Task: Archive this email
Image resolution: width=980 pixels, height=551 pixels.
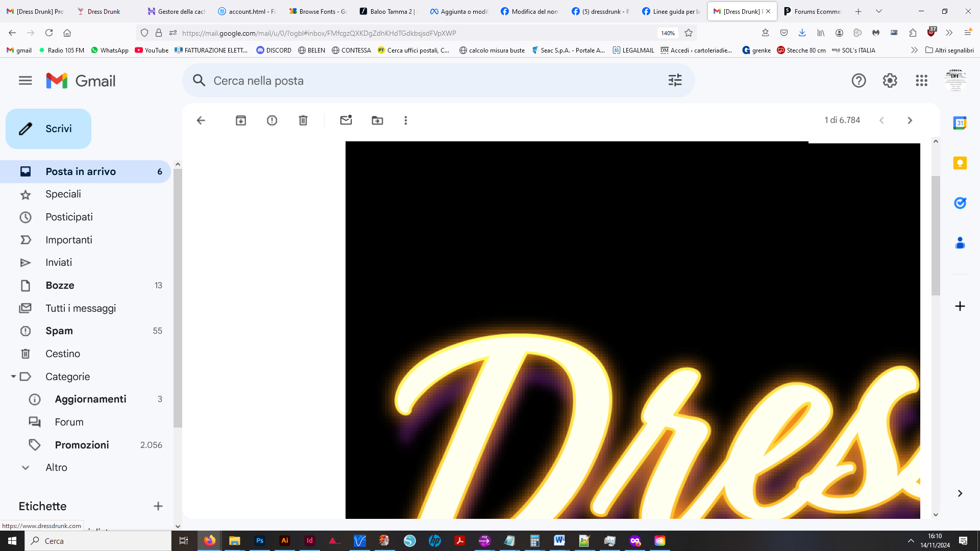Action: pyautogui.click(x=241, y=120)
